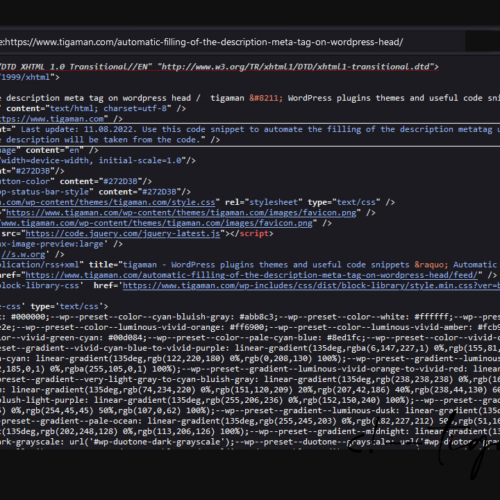Click the 'Last update: 11.08.2022' description line
The width and height of the screenshot is (500, 500).
click(250, 129)
